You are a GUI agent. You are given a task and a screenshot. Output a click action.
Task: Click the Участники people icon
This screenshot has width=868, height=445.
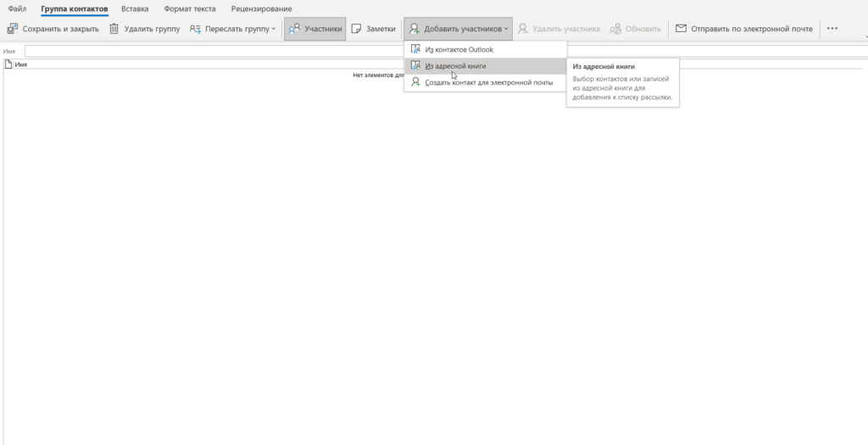pyautogui.click(x=294, y=28)
